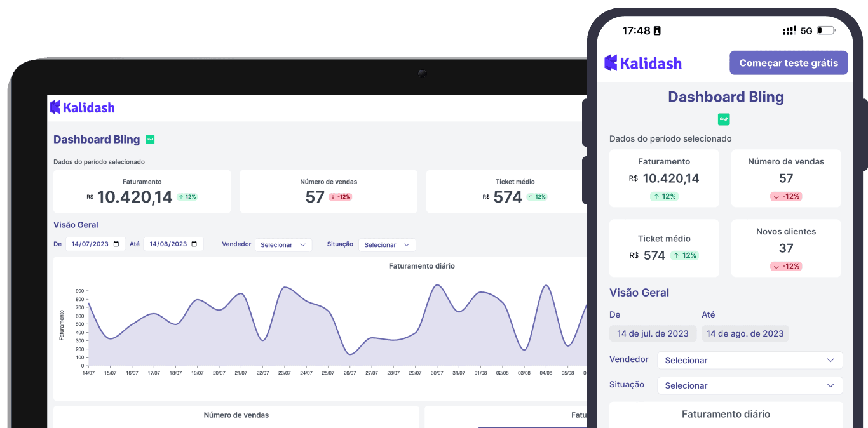Click the 57 Número de vendas value on the phone

coord(786,178)
